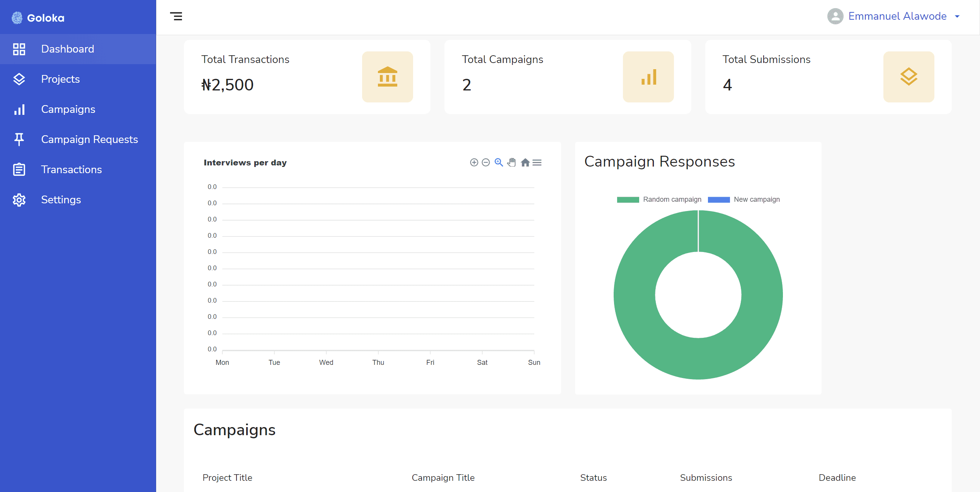The width and height of the screenshot is (980, 492).
Task: Open the Transactions sidebar item
Action: [71, 169]
